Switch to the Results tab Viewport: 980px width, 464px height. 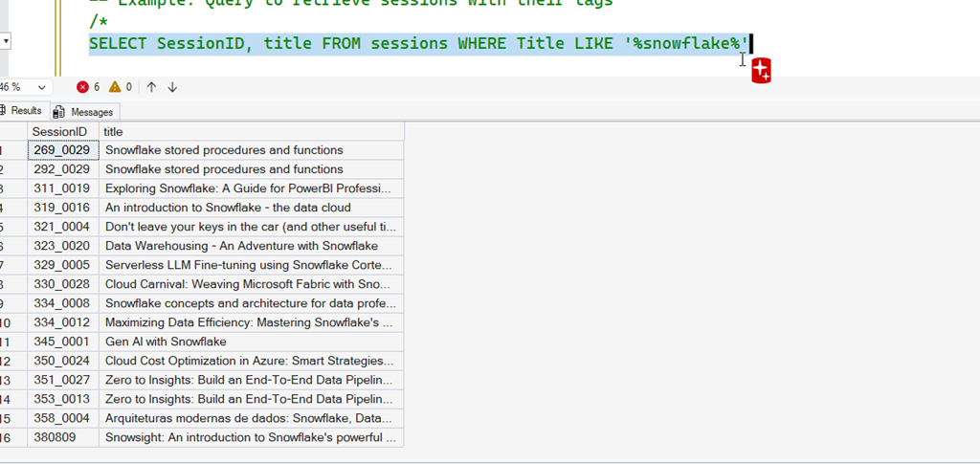[25, 111]
